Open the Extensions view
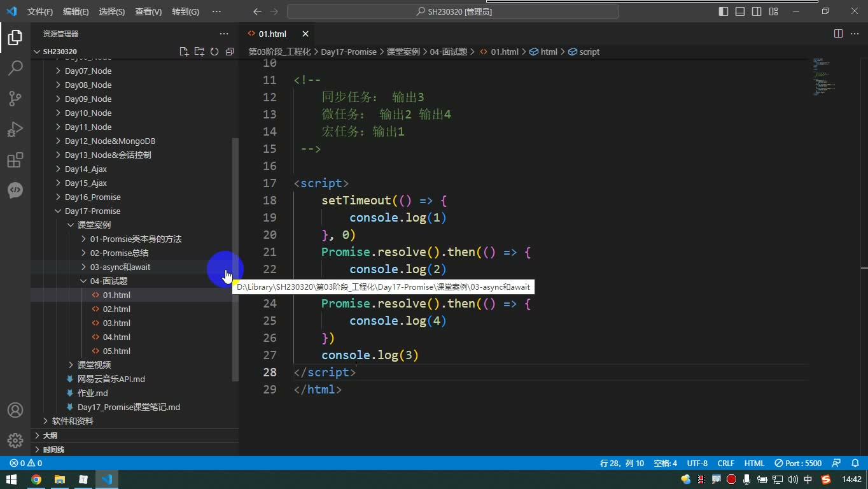The image size is (868, 489). point(15,159)
